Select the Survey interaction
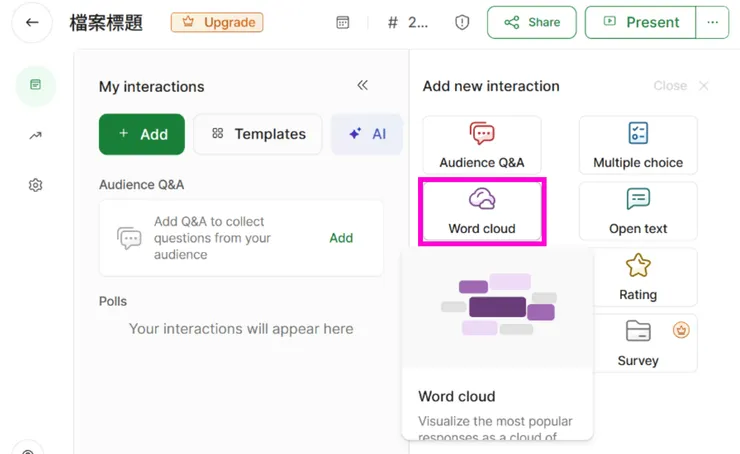Screen dimensions: 740x454 638,343
